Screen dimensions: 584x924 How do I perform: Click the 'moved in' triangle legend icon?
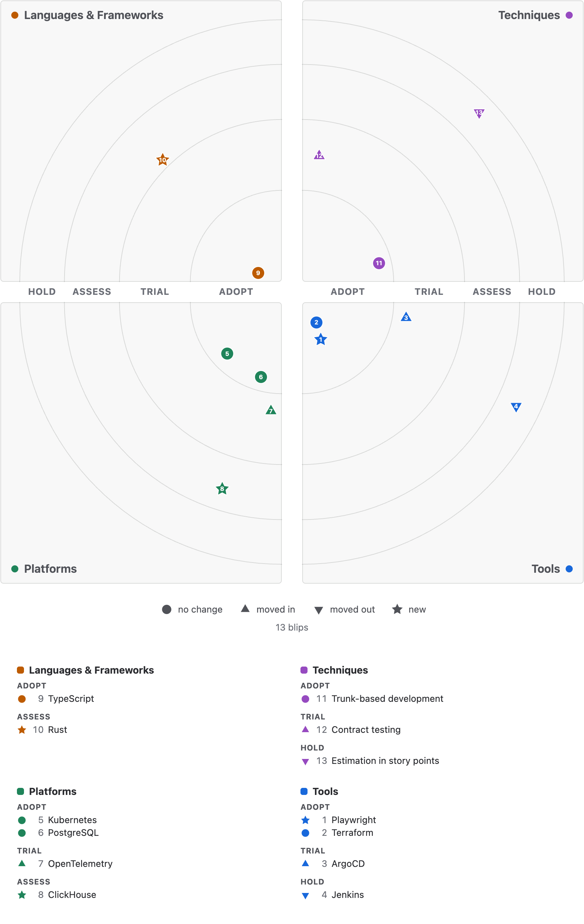click(245, 609)
